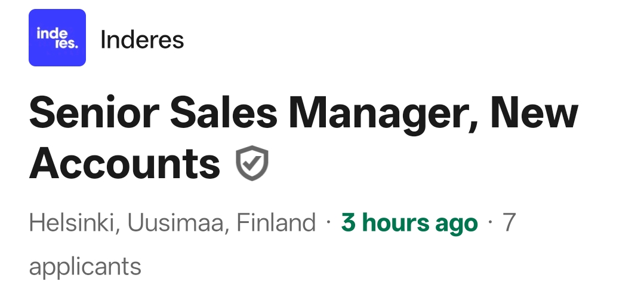The image size is (644, 284).
Task: Click the Senior Sales Manager job title
Action: 303,114
